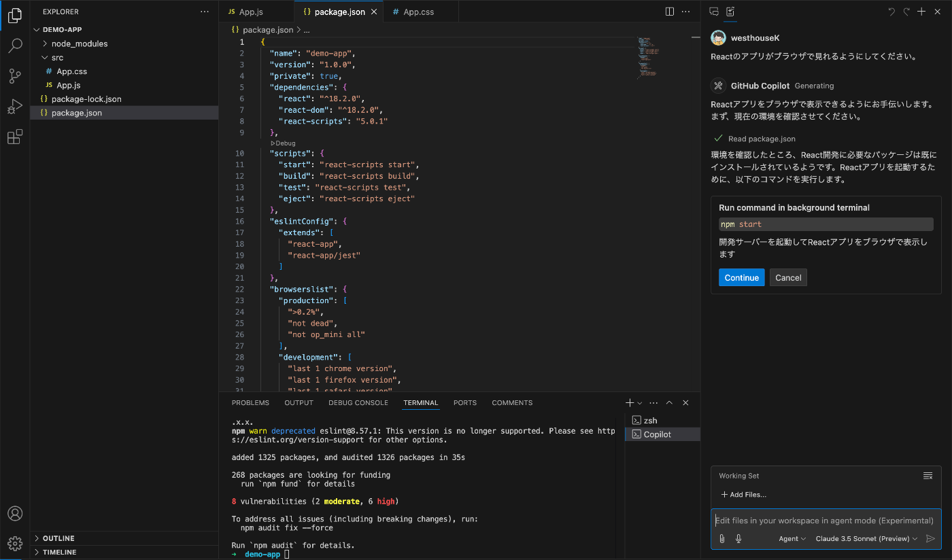Select package.json in the Explorer tree

[124, 113]
